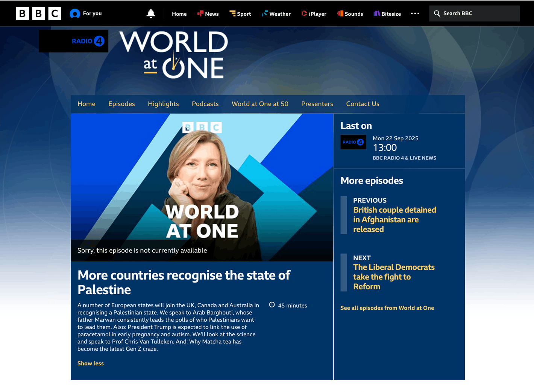Click the World at One episode image
The image size is (534, 392).
(202, 181)
